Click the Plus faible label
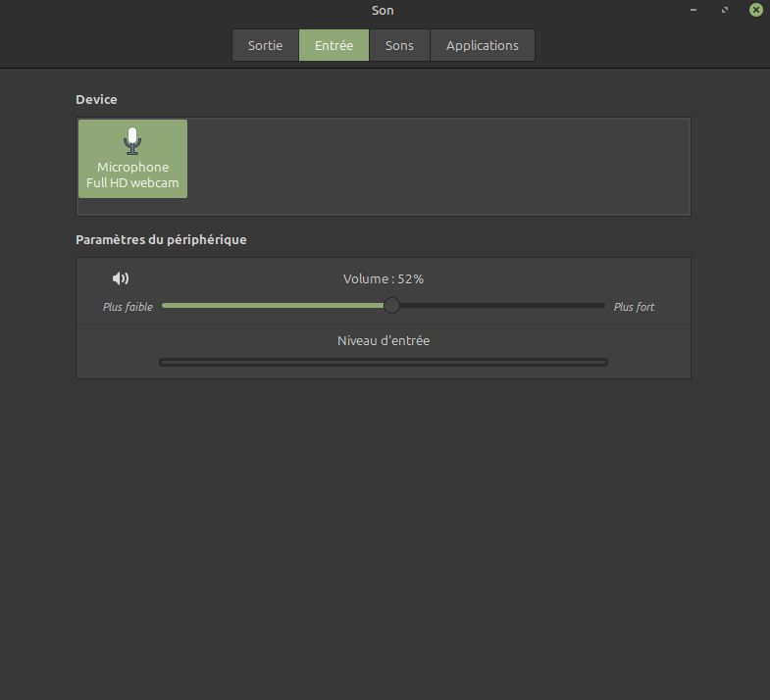The image size is (770, 700). (128, 307)
